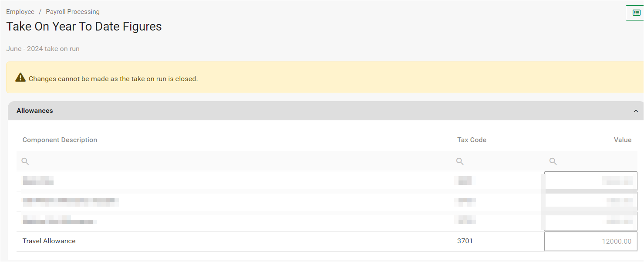This screenshot has height=262, width=644.
Task: Click the Take On Year To Date Figures heading
Action: (84, 27)
